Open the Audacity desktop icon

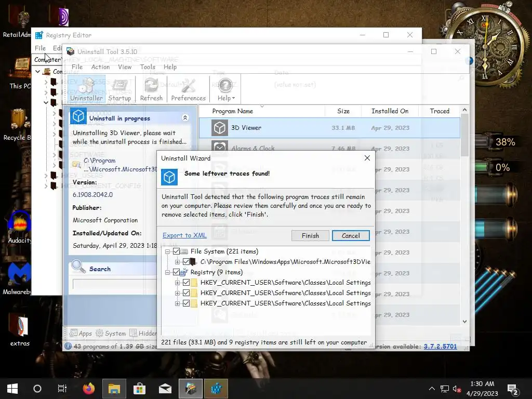point(20,227)
